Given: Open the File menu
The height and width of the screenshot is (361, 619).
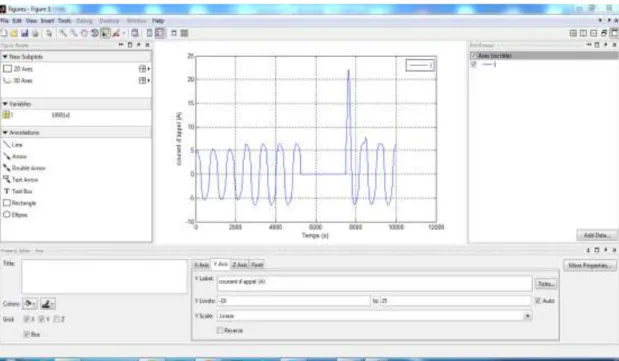Looking at the screenshot, I should pyautogui.click(x=4, y=21).
